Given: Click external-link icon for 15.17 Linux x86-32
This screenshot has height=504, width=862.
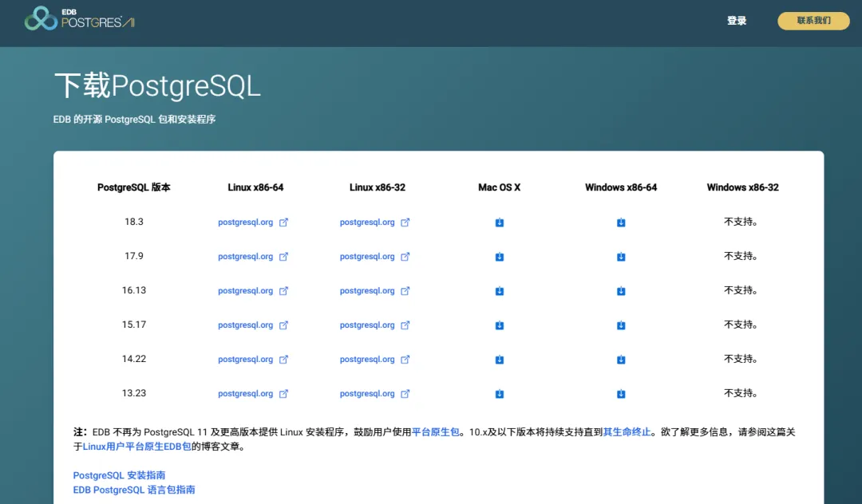Looking at the screenshot, I should [405, 325].
